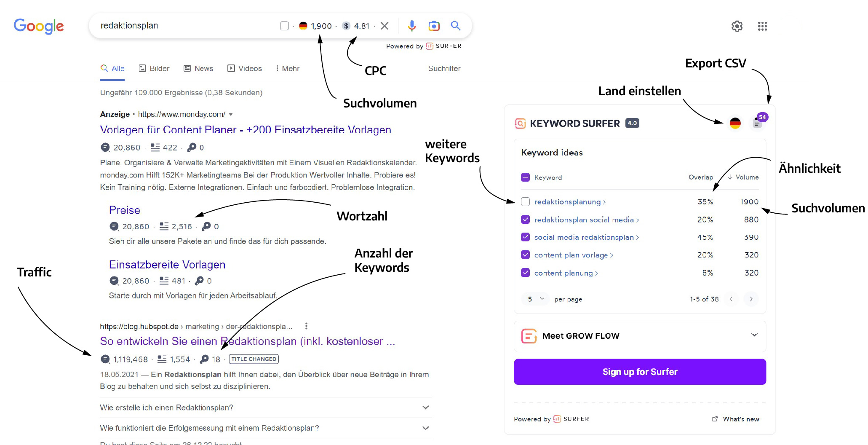868x445 pixels.
Task: Open ad options arrow next to monday.com URL
Action: click(x=231, y=114)
